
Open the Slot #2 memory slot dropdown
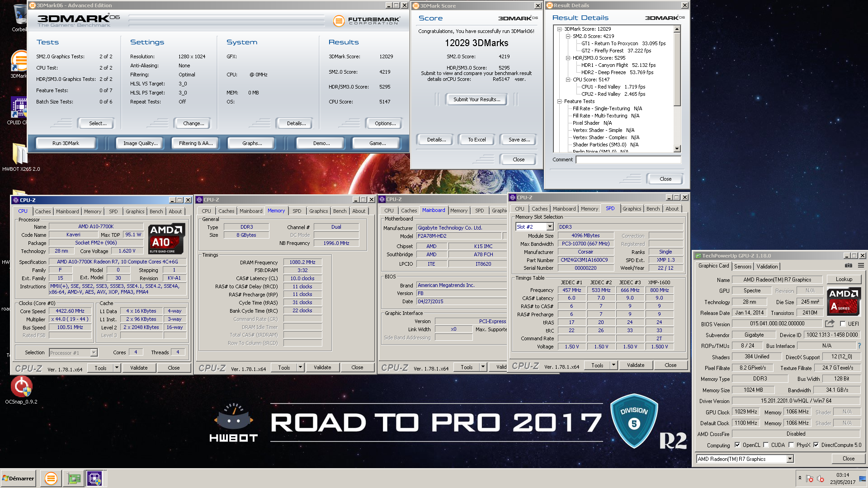point(550,227)
